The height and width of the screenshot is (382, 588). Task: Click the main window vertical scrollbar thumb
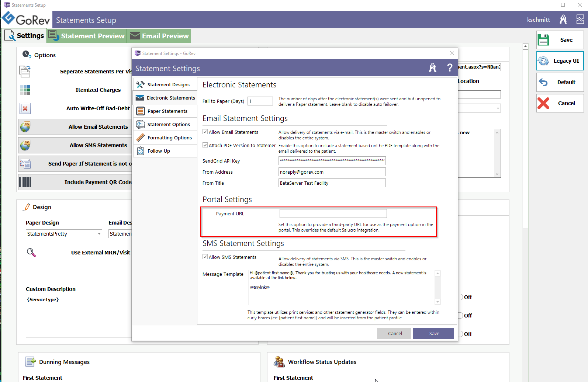click(x=525, y=139)
